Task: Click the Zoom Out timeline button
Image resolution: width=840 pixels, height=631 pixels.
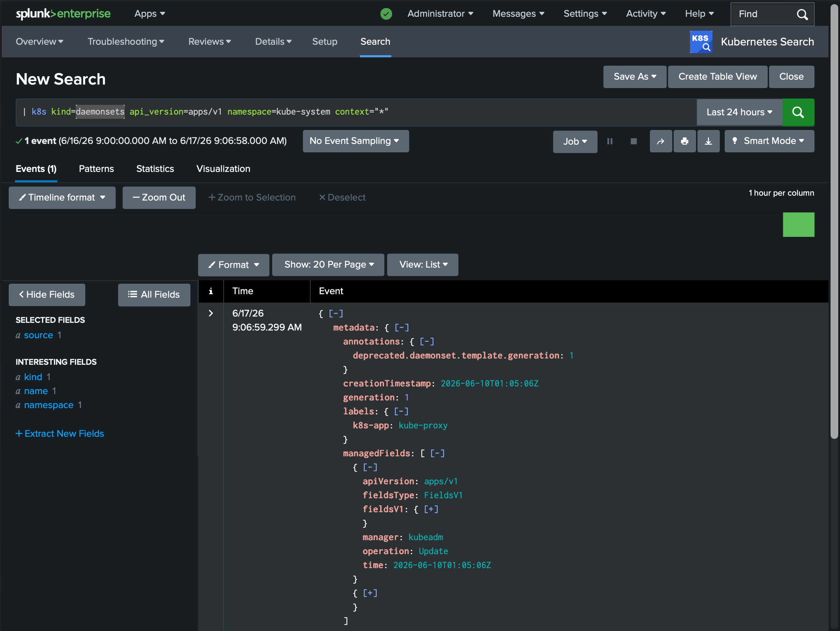Action: click(159, 197)
